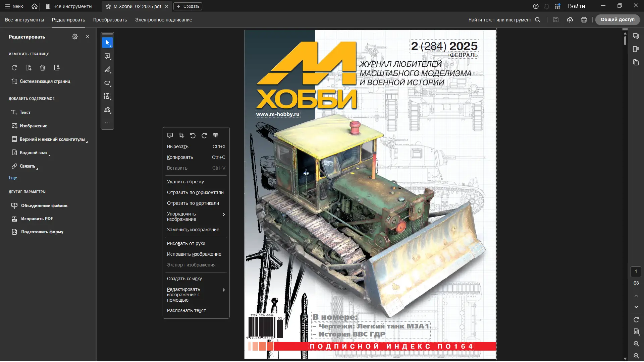Select the highlighter pen tool
Image resolution: width=644 pixels, height=362 pixels.
point(107,70)
